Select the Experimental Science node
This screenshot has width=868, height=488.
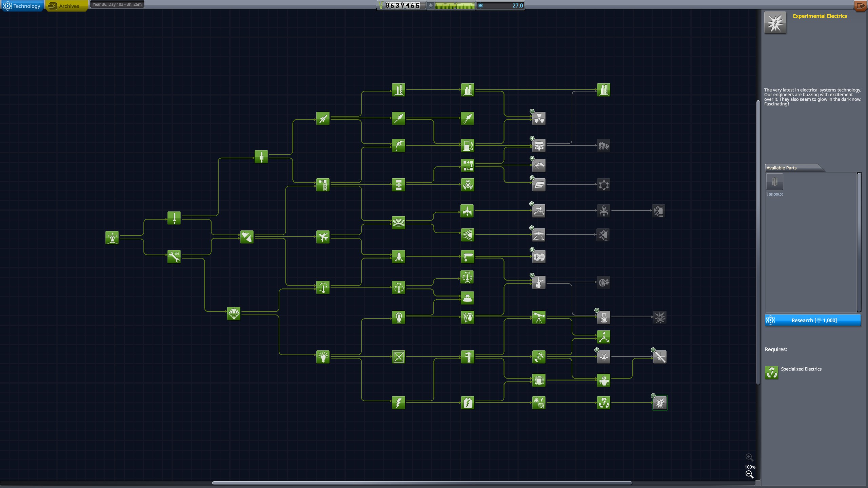[x=660, y=317]
